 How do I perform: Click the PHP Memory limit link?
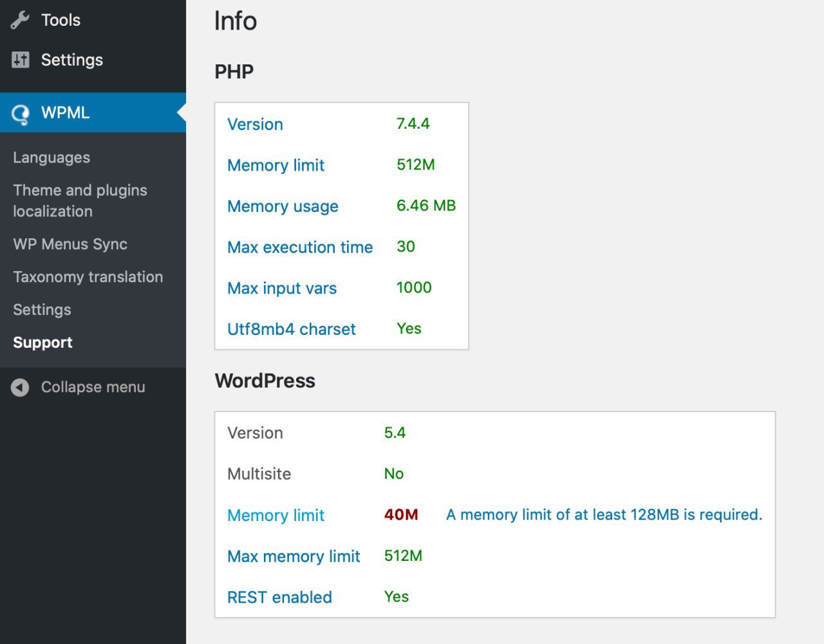click(276, 166)
